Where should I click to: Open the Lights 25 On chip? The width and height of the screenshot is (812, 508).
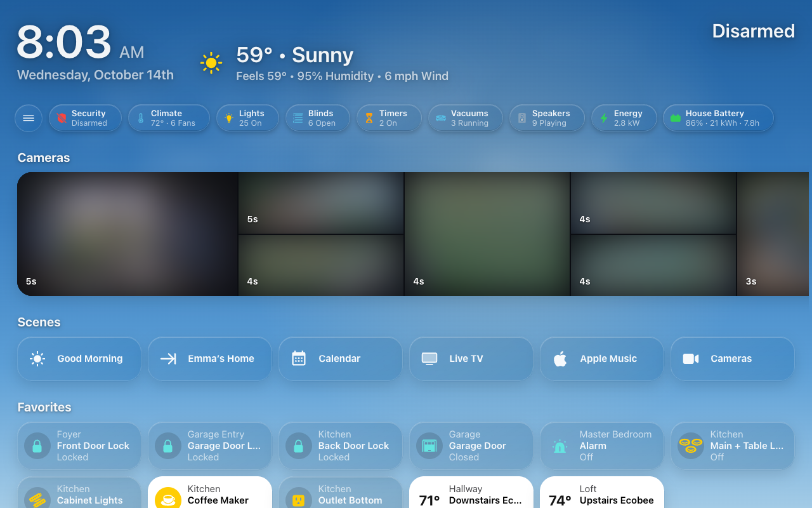(x=247, y=118)
